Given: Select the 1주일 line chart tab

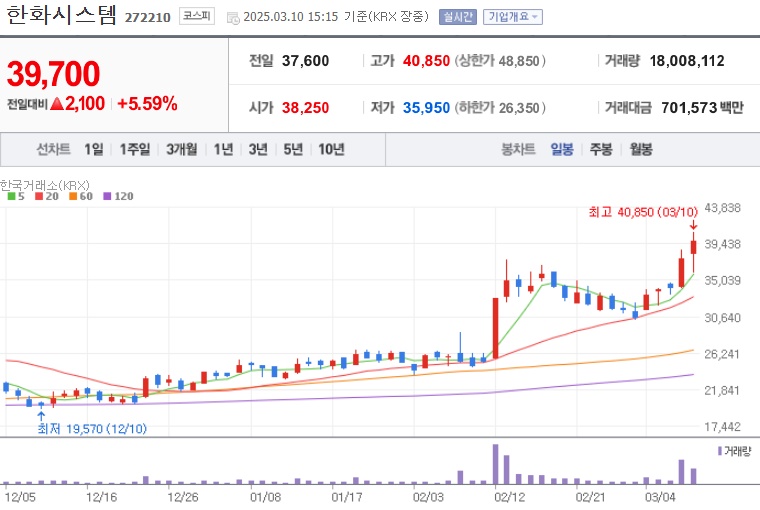Looking at the screenshot, I should [x=135, y=149].
